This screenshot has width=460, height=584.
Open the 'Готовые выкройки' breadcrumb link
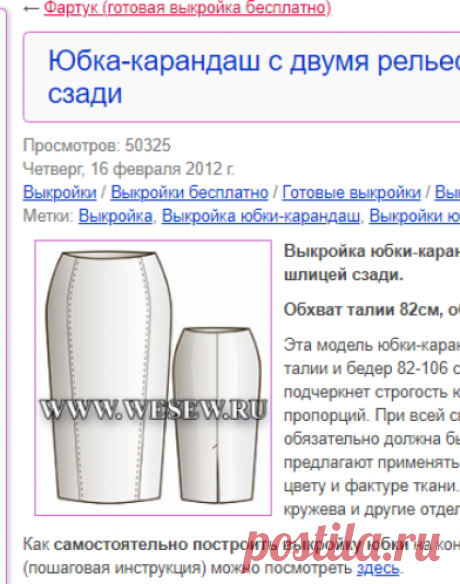(x=352, y=193)
